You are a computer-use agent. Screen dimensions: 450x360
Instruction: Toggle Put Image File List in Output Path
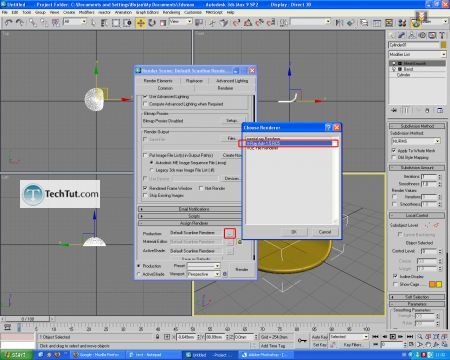[x=145, y=155]
